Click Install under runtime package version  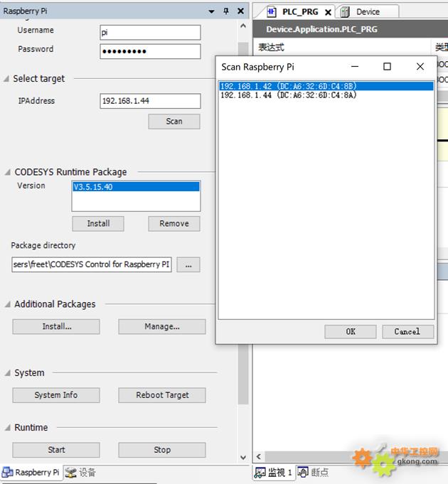point(98,223)
